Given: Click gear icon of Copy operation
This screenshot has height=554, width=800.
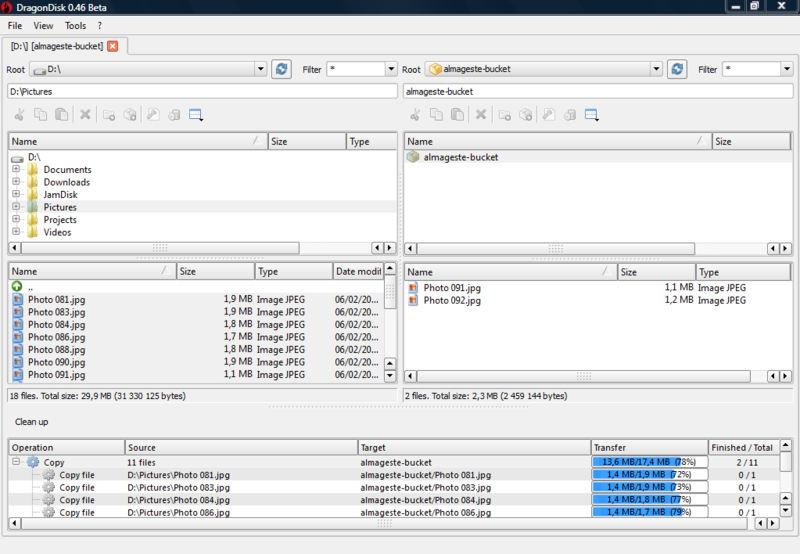Looking at the screenshot, I should 33,462.
